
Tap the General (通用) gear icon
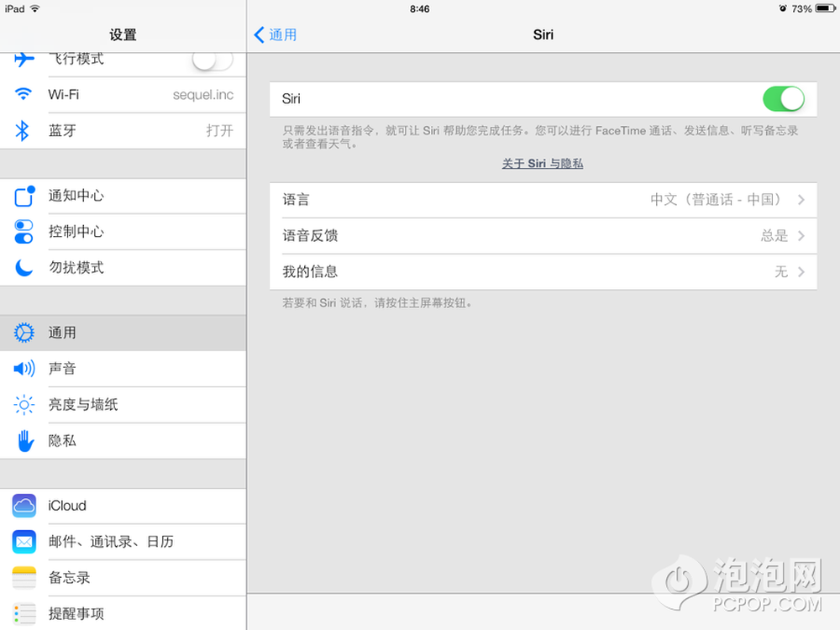[x=24, y=333]
